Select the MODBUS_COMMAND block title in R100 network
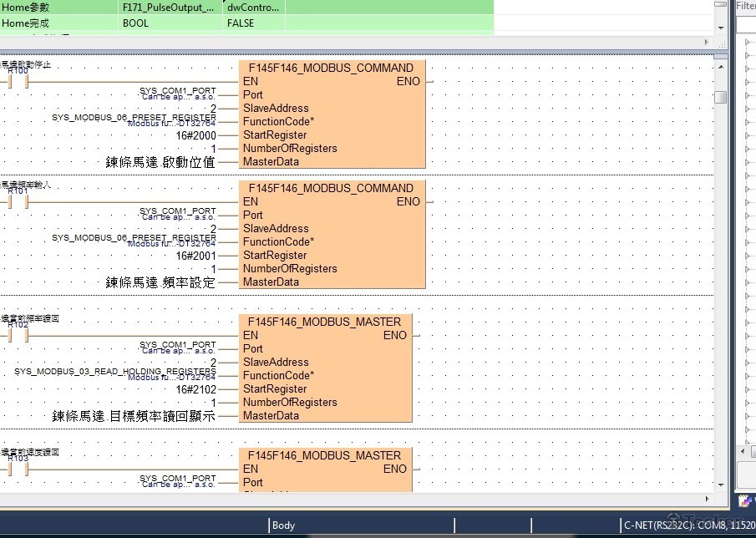 point(331,68)
